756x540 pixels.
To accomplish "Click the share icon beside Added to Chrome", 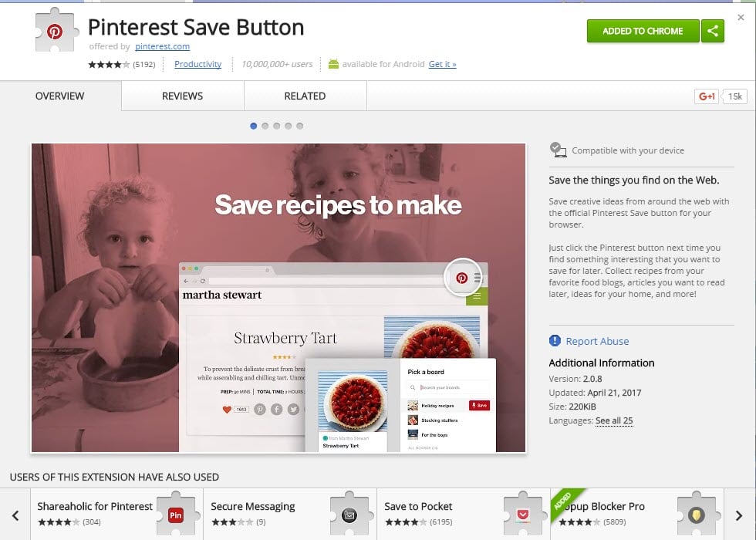I will point(713,32).
